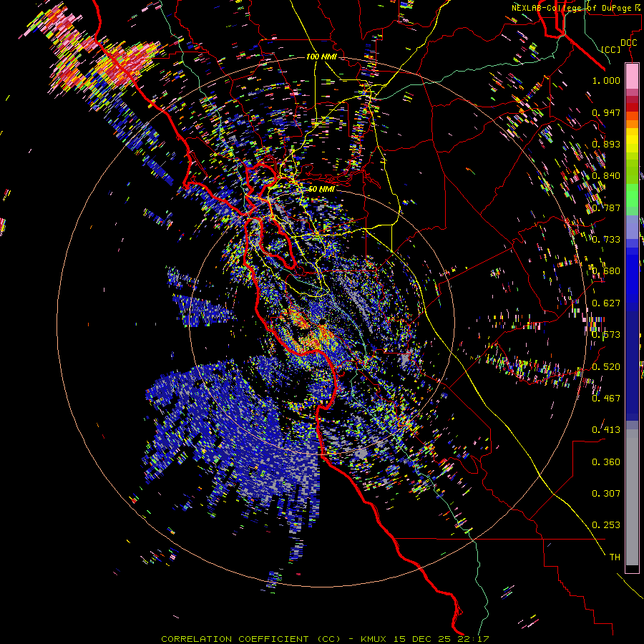
Task: Click the 0.840 scale value
Action: coord(606,175)
